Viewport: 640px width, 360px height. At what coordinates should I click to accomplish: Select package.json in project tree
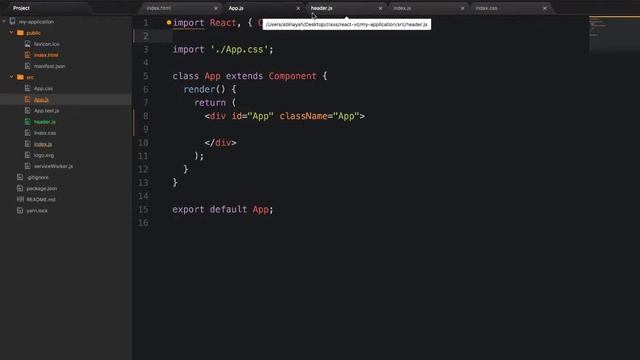(x=42, y=189)
